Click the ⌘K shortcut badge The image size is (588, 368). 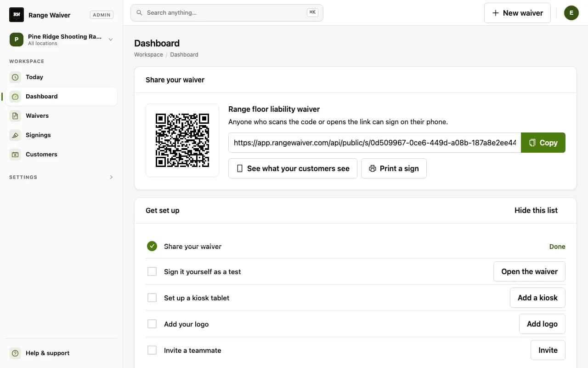312,12
